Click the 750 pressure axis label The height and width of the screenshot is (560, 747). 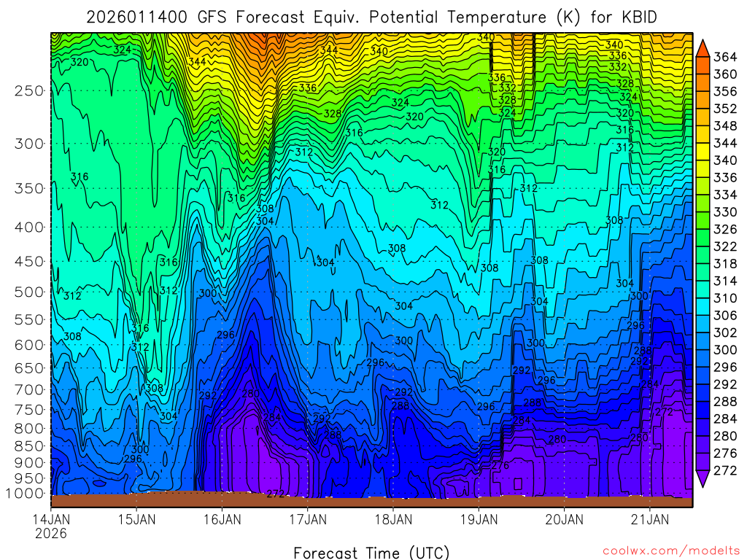(28, 410)
